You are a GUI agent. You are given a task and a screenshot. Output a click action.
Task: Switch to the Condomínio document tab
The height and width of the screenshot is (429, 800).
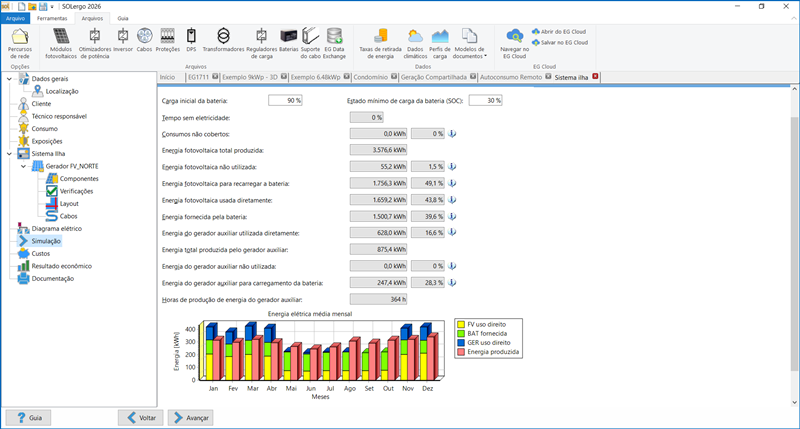tap(371, 76)
